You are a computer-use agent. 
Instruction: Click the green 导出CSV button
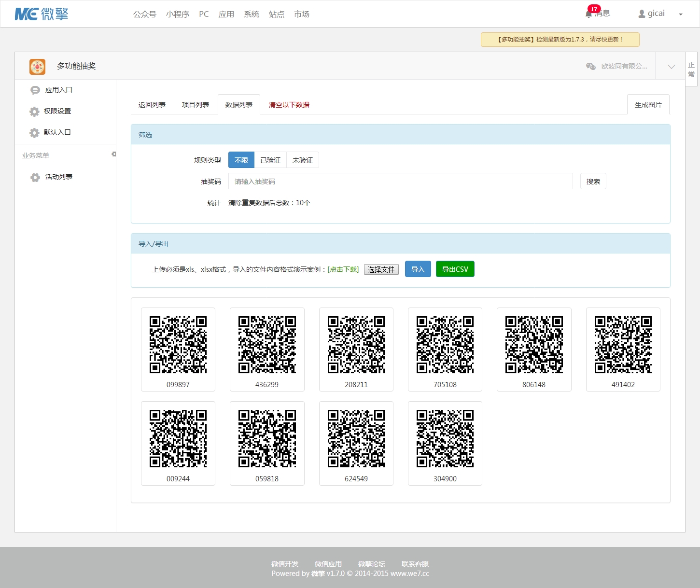455,269
